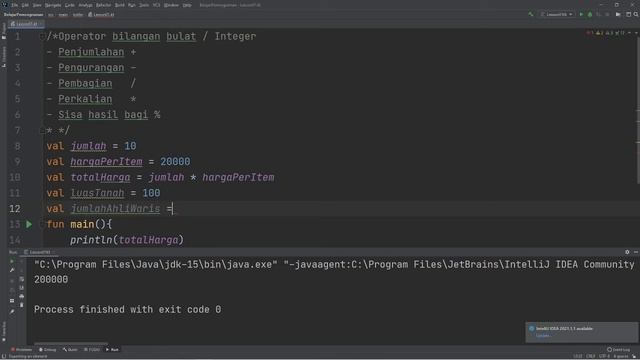This screenshot has width=640, height=360.
Task: Open the Project side tool window
Action: click(4, 32)
